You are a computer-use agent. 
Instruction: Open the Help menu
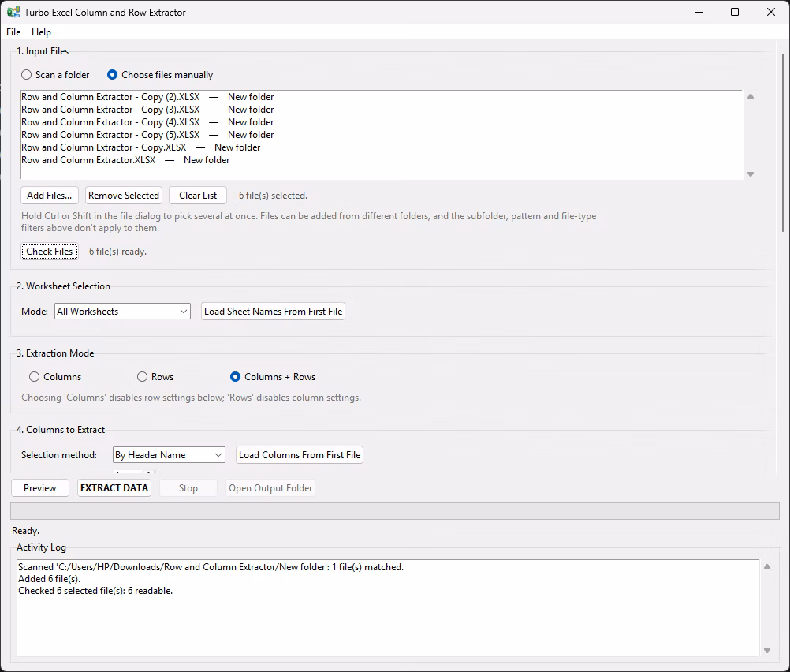(x=41, y=32)
